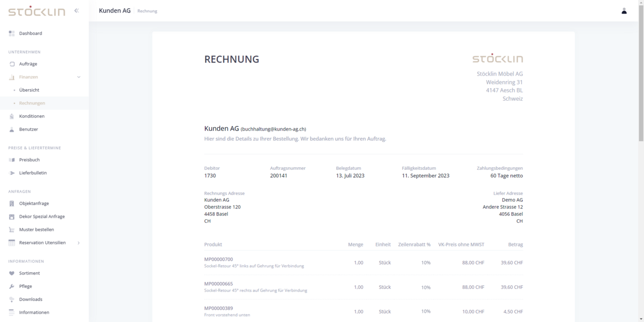Open the user profile icon
Viewport: 644px width, 322px height.
click(x=624, y=11)
